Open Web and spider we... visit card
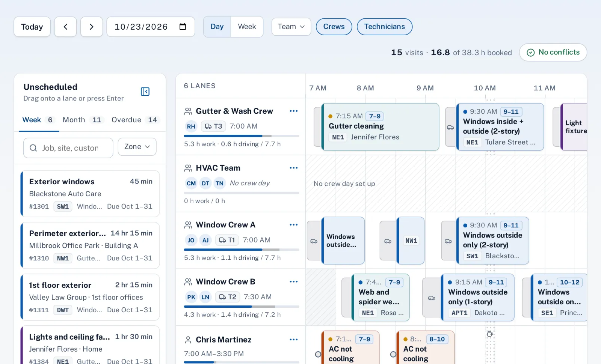Viewport: 601px width, 364px height. (380, 298)
